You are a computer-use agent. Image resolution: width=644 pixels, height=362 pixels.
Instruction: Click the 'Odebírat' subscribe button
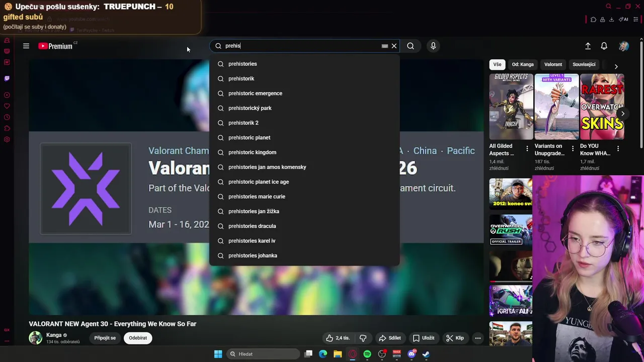pos(138,338)
